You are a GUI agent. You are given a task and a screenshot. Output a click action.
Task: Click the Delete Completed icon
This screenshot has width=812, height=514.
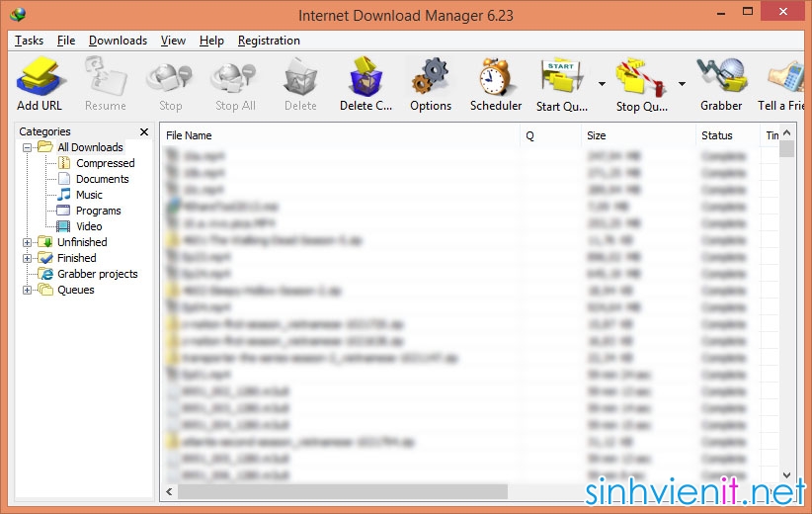pyautogui.click(x=366, y=78)
